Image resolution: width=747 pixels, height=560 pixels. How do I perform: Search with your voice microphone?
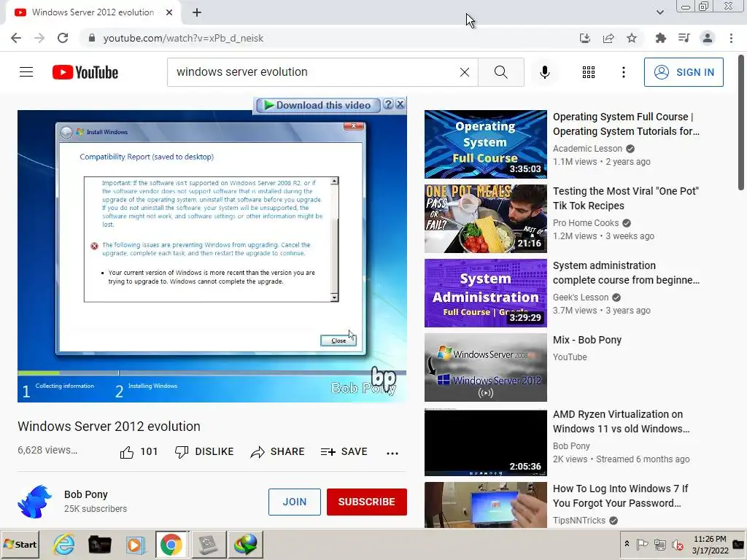(x=544, y=72)
